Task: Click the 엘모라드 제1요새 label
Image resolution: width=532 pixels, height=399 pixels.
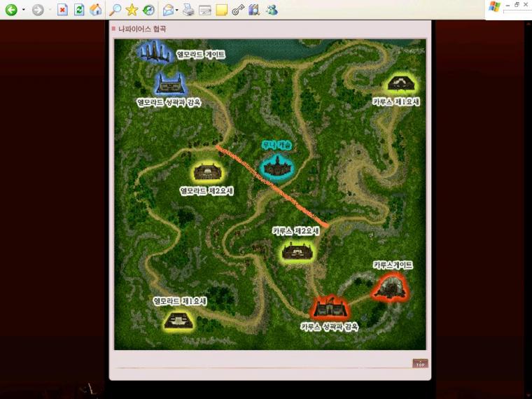Action: (180, 301)
